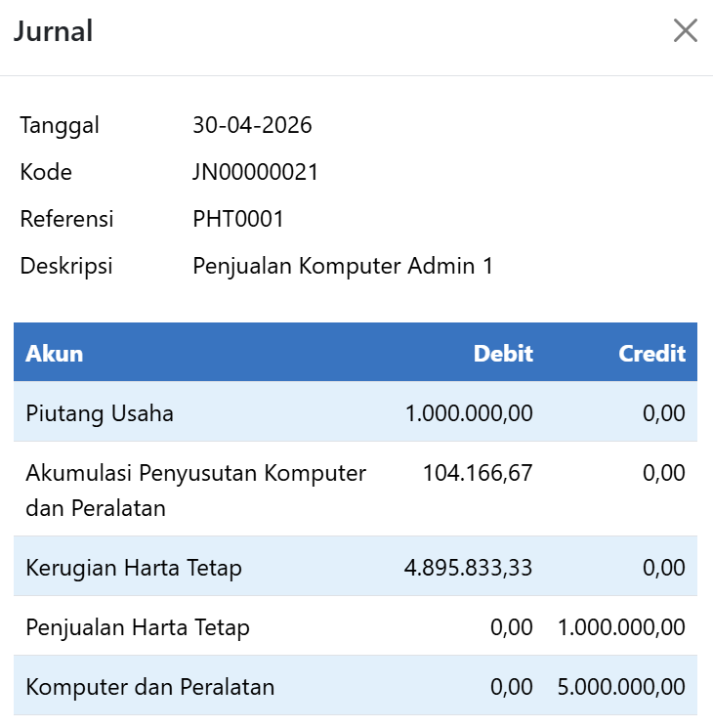Image resolution: width=713 pixels, height=728 pixels.
Task: Click the Akun column header
Action: (55, 354)
